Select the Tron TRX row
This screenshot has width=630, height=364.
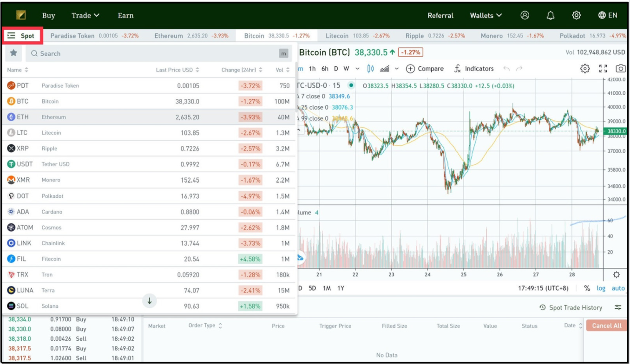tap(149, 274)
